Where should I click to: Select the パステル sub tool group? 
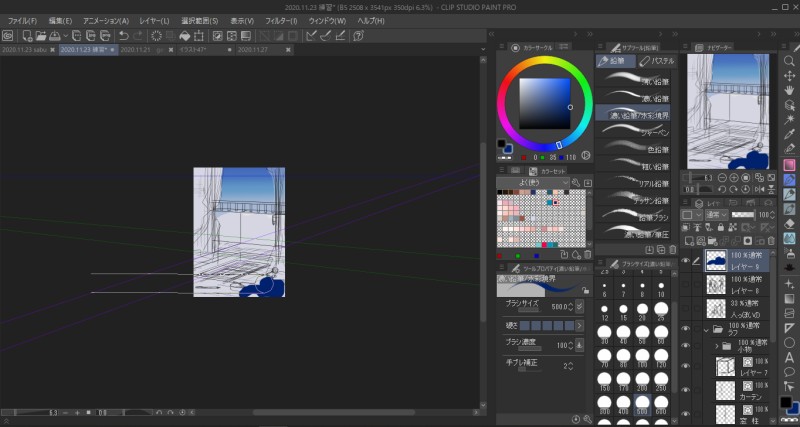coord(657,61)
